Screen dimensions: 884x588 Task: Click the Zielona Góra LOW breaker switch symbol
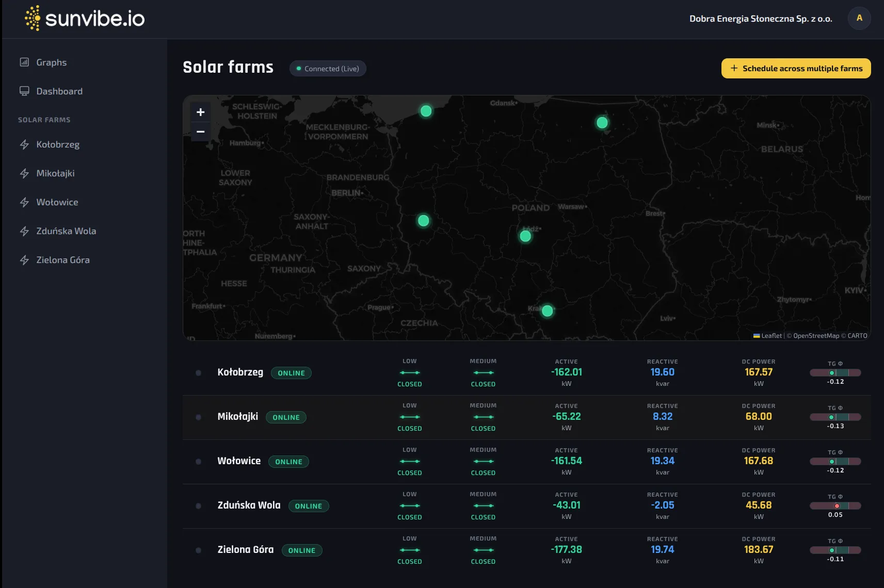coord(410,550)
